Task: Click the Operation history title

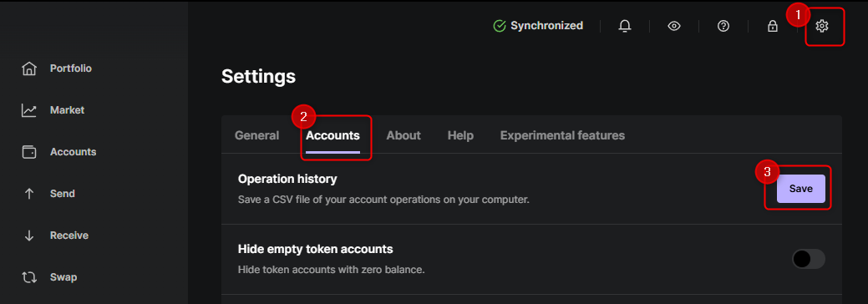Action: click(x=287, y=179)
